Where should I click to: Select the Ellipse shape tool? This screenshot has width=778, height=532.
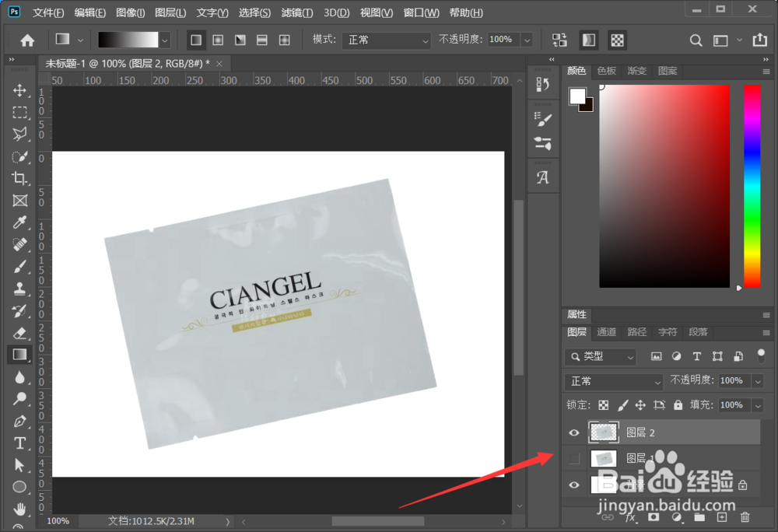tap(19, 487)
